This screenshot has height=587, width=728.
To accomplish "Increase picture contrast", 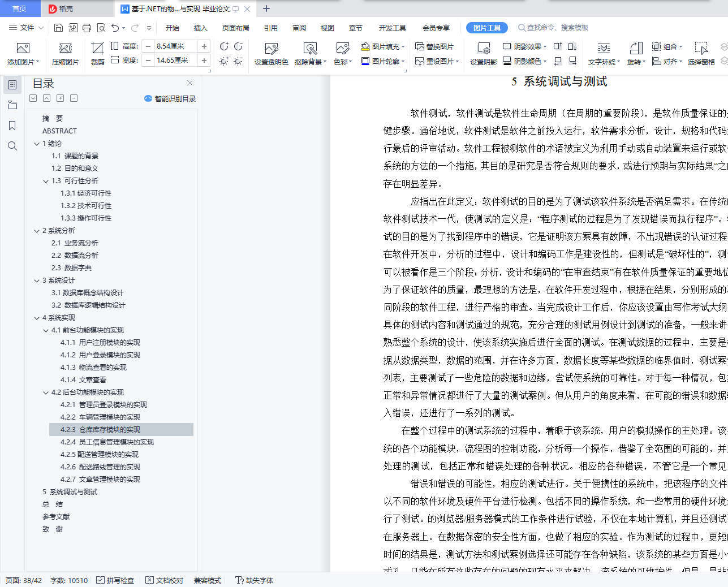I will (225, 46).
